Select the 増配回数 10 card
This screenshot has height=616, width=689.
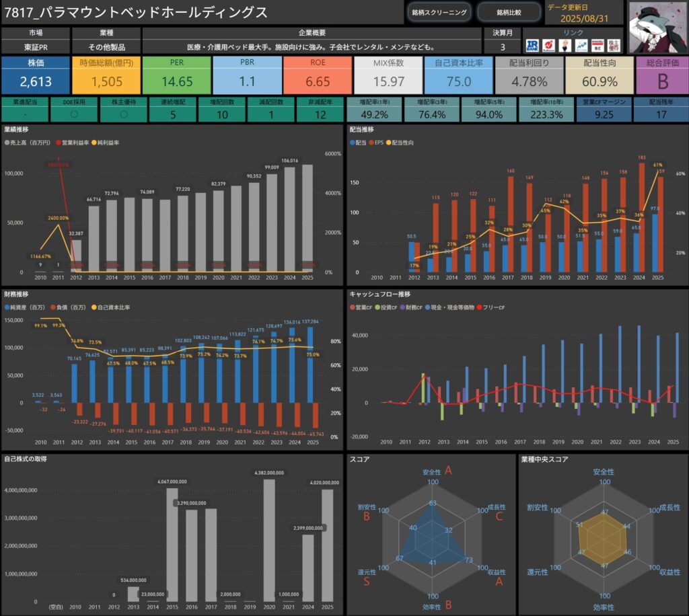click(222, 110)
